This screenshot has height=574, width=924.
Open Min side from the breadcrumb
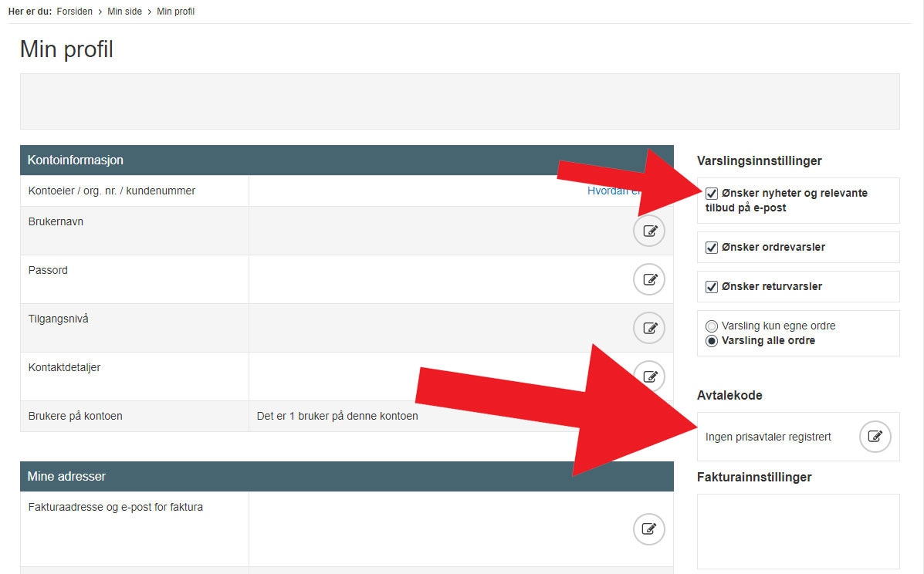124,12
